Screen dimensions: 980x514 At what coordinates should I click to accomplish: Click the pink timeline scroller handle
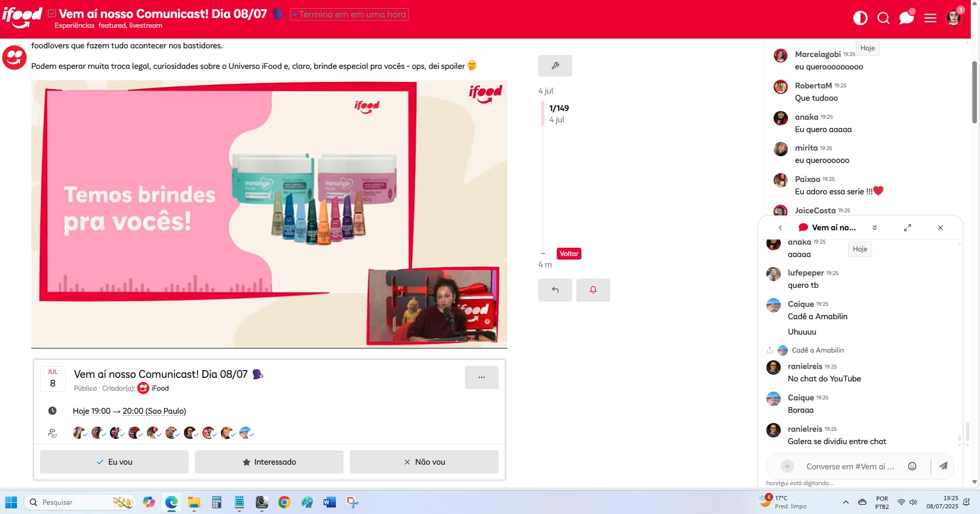542,114
